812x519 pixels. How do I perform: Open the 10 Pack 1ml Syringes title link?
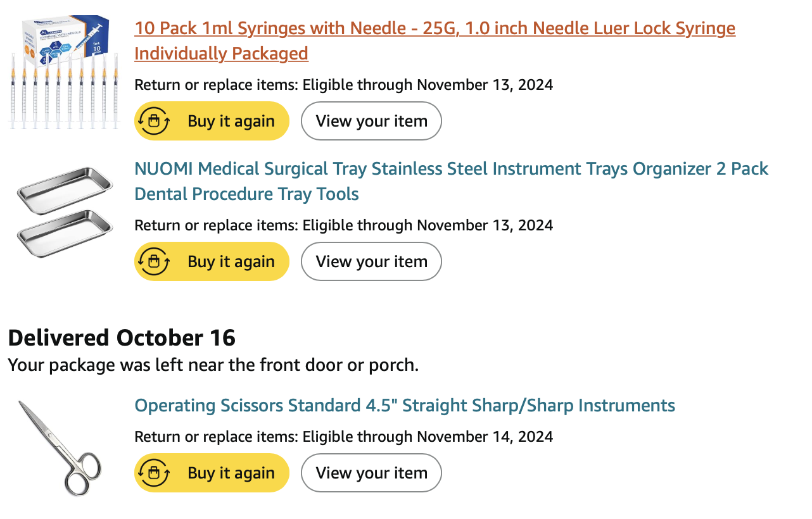(435, 41)
